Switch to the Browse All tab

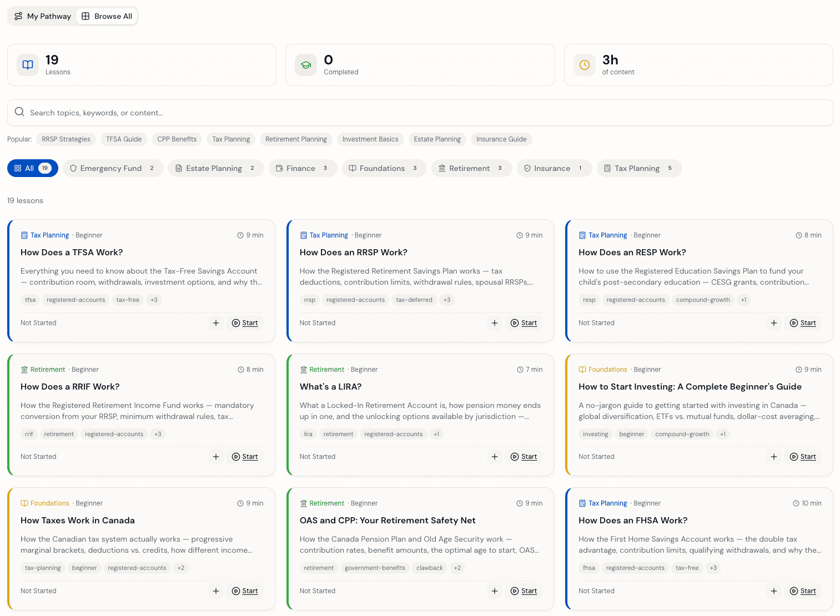(107, 16)
